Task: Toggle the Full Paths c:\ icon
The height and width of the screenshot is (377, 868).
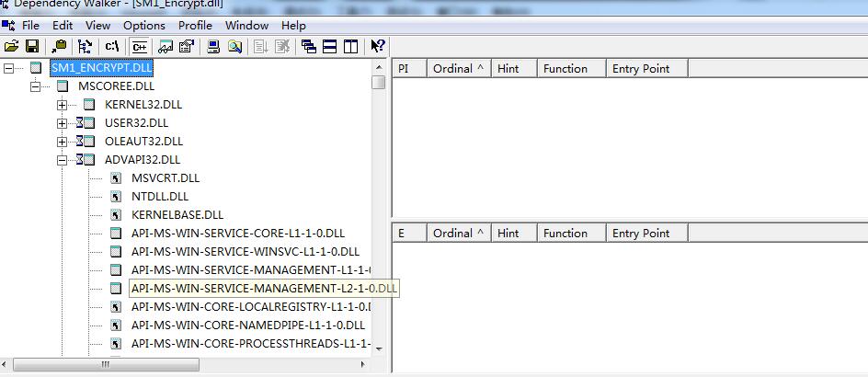Action: (112, 47)
